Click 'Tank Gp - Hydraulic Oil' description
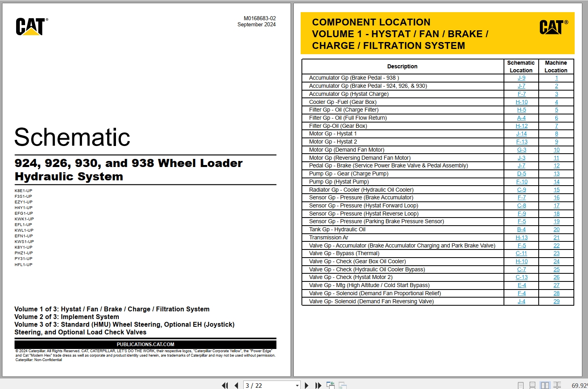The image size is (588, 389). (337, 229)
